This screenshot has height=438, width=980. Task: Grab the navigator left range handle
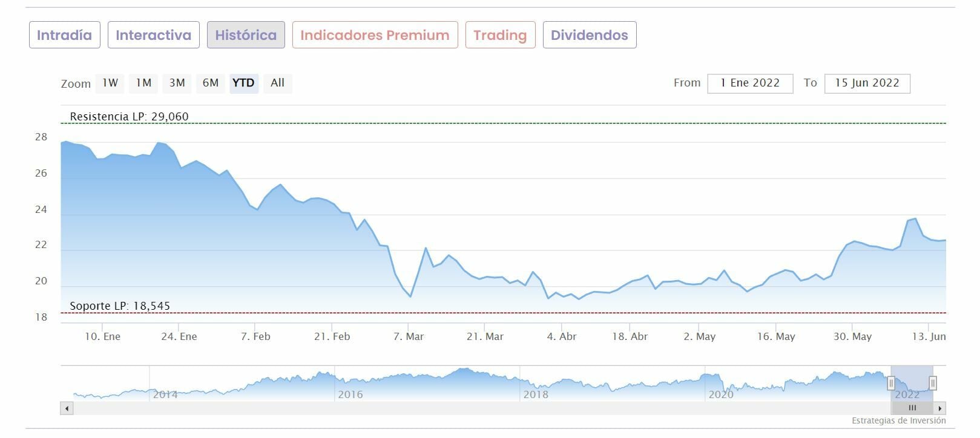(x=891, y=383)
